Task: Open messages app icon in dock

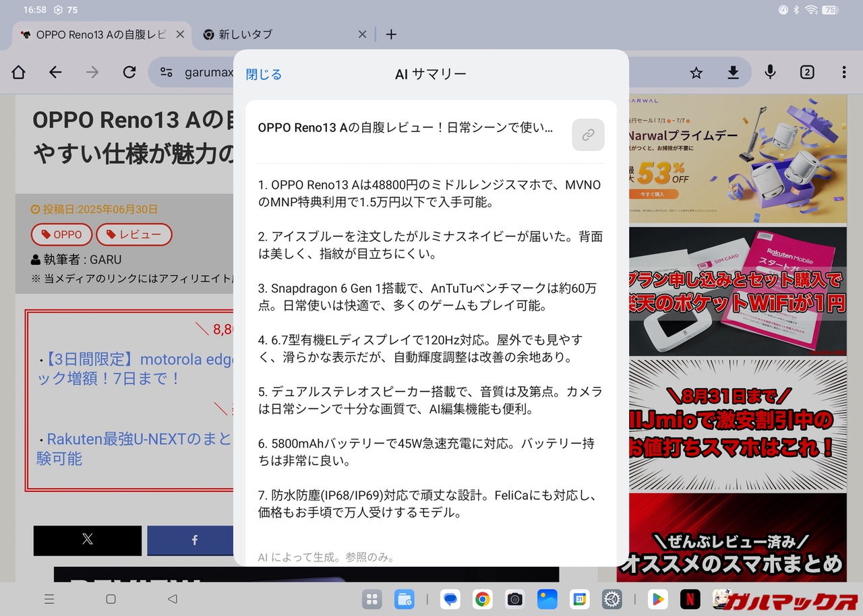Action: point(450,599)
